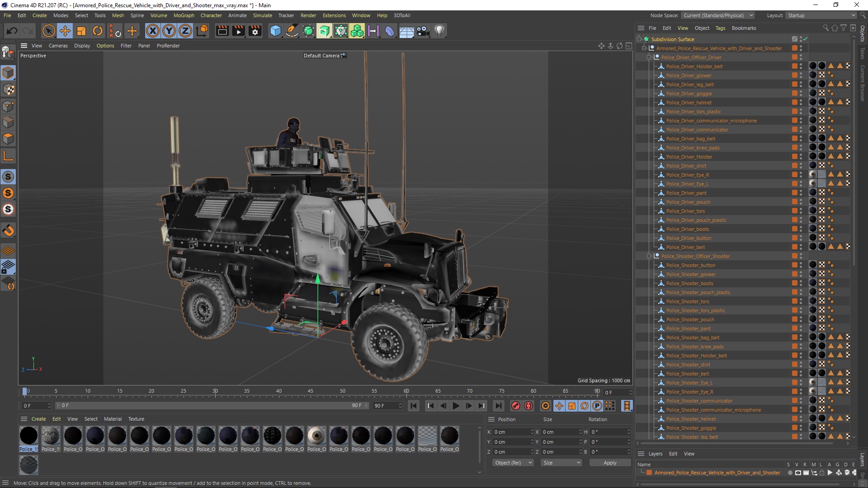Click the coordinate system cube icon
The width and height of the screenshot is (868, 488).
203,31
